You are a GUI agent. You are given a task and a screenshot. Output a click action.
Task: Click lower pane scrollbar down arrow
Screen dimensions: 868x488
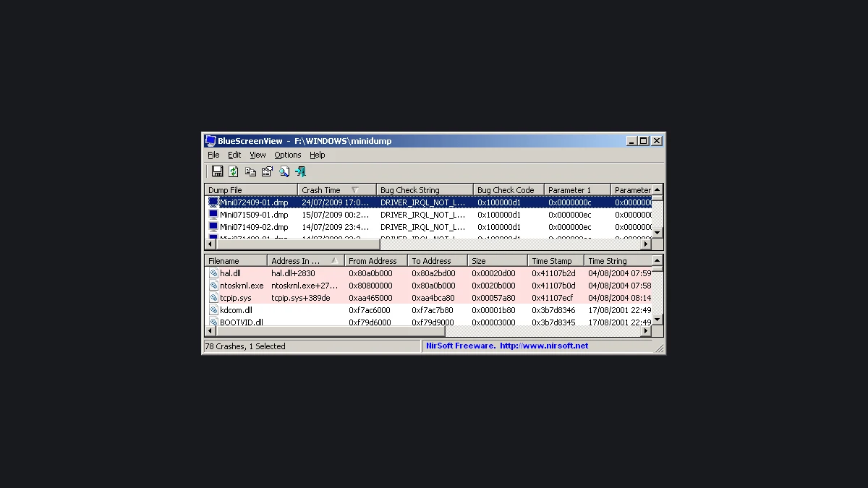pos(658,320)
